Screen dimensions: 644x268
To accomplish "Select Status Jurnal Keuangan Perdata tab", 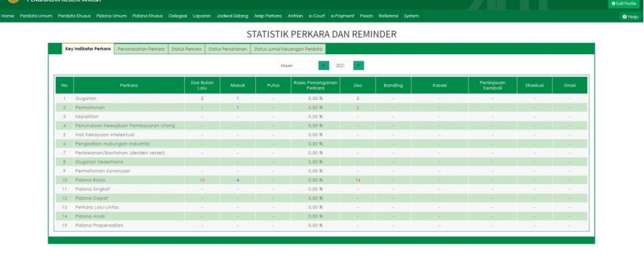I will click(288, 49).
